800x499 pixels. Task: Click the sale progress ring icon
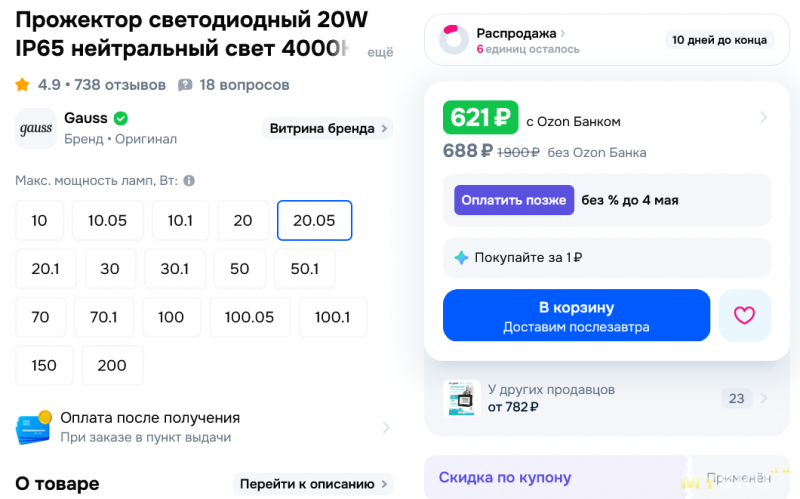[454, 40]
